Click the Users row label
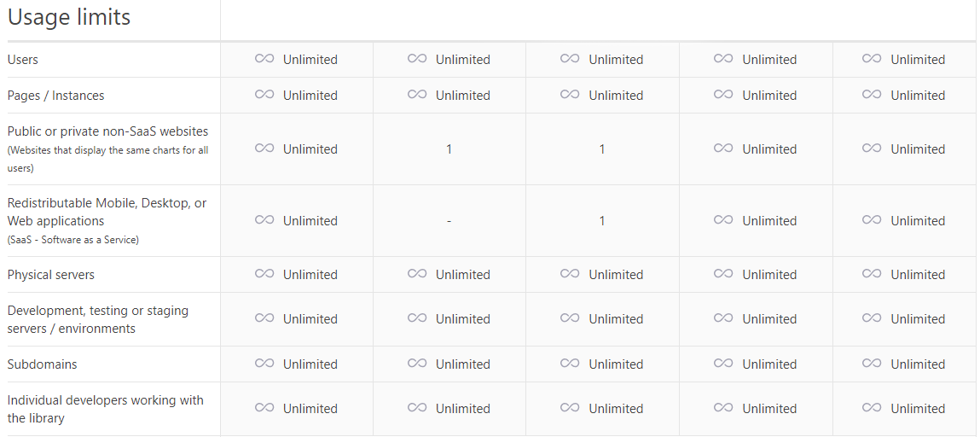 tap(22, 60)
